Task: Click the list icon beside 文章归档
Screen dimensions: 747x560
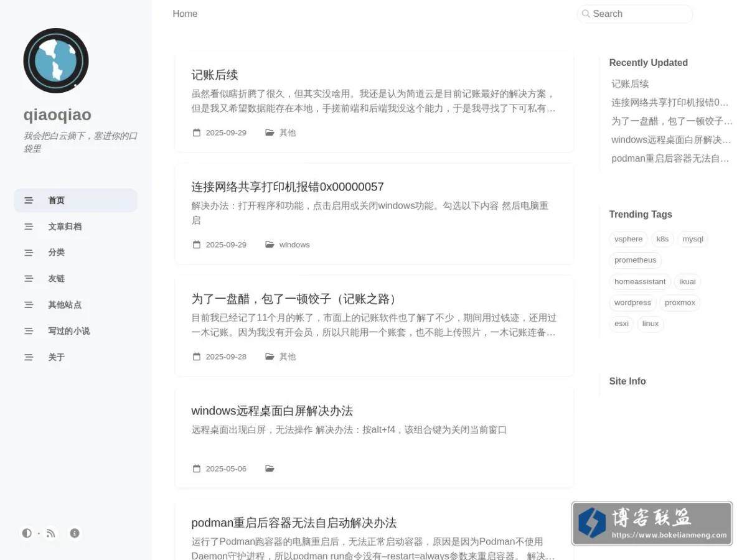Action: pos(29,226)
